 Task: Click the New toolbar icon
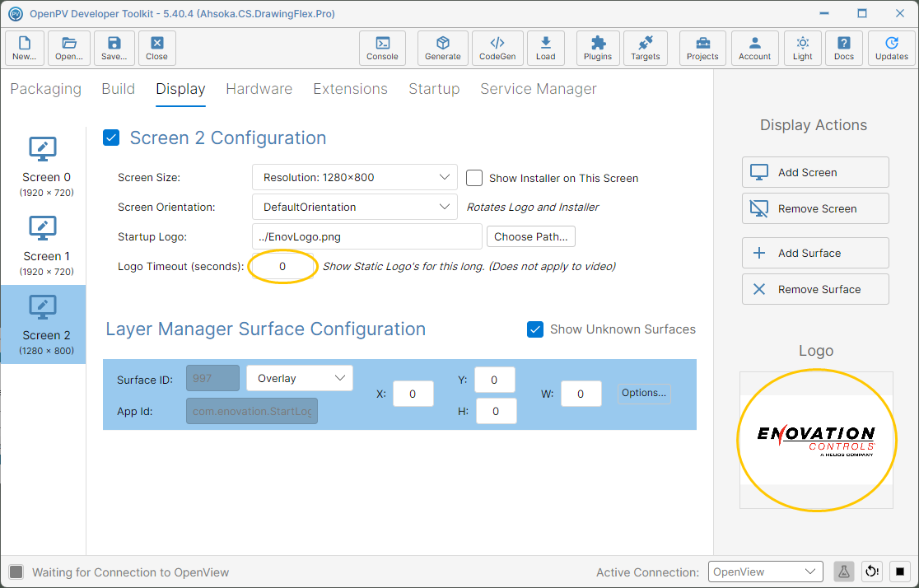tap(24, 48)
